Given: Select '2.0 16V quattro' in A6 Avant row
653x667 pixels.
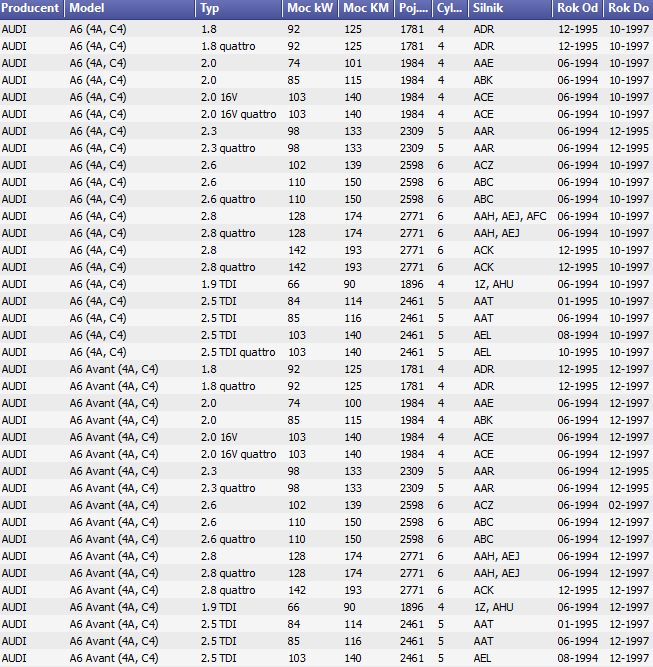Looking at the screenshot, I should (x=238, y=454).
